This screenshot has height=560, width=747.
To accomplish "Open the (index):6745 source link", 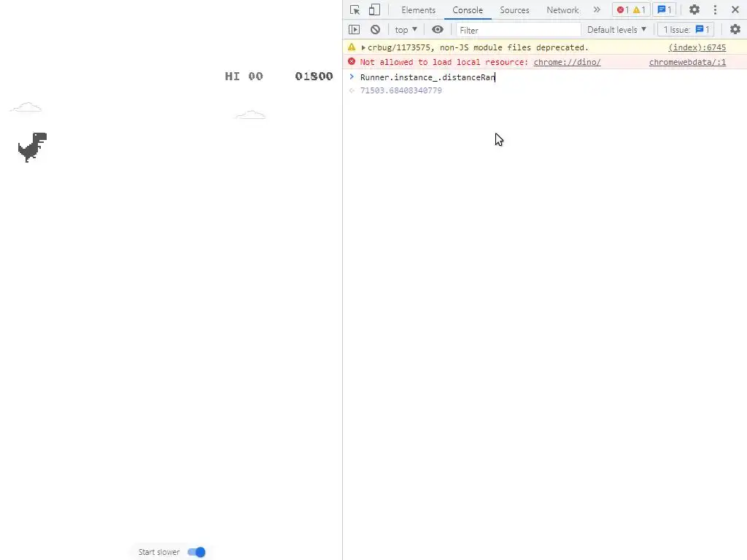I will tap(697, 47).
